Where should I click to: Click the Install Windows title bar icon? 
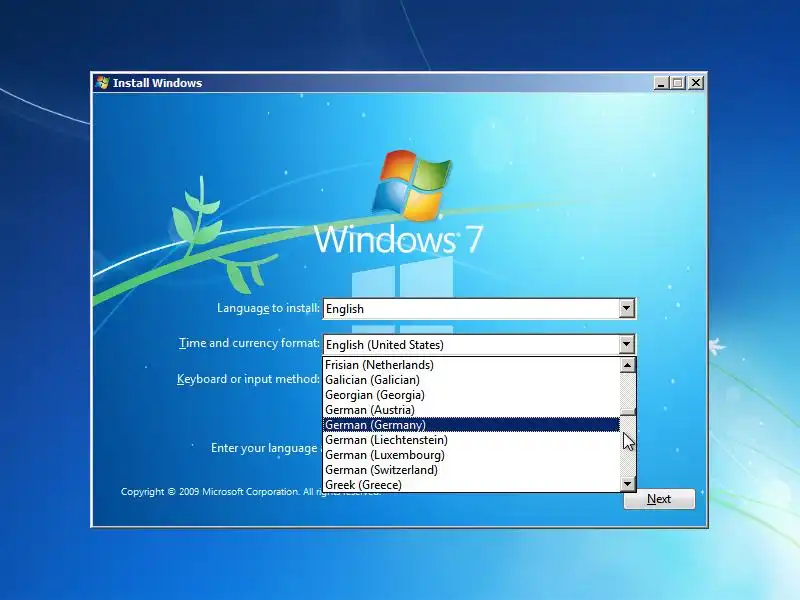tap(103, 83)
